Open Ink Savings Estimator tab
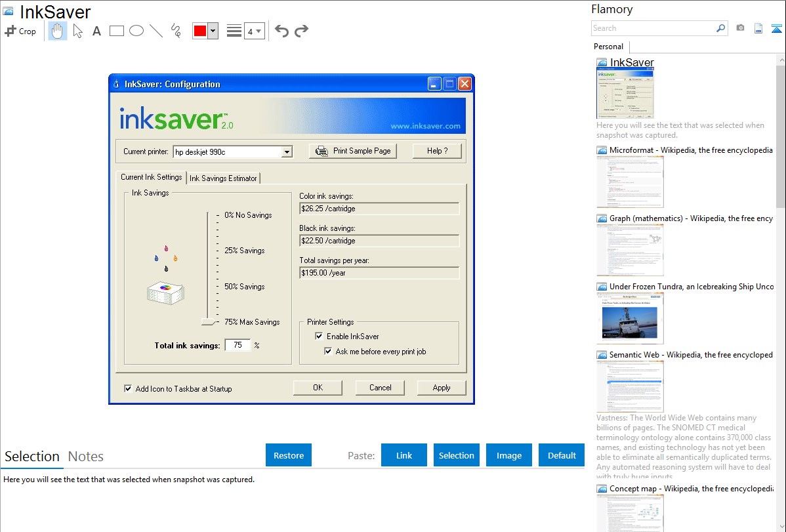The image size is (786, 532). 223,178
